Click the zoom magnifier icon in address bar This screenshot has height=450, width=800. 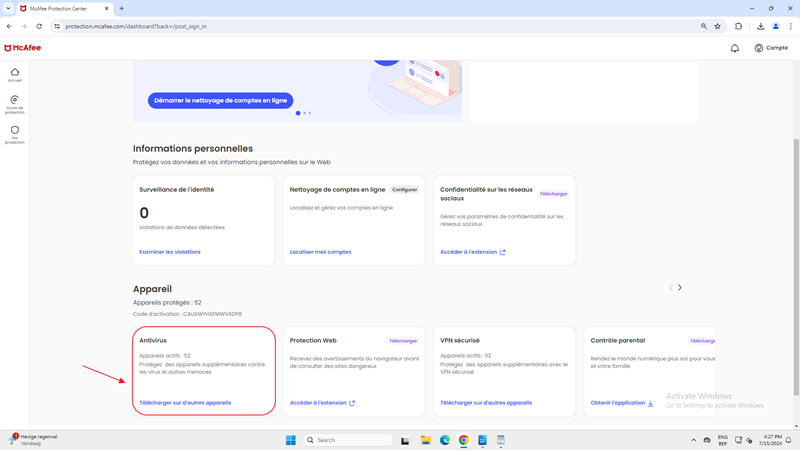point(704,26)
